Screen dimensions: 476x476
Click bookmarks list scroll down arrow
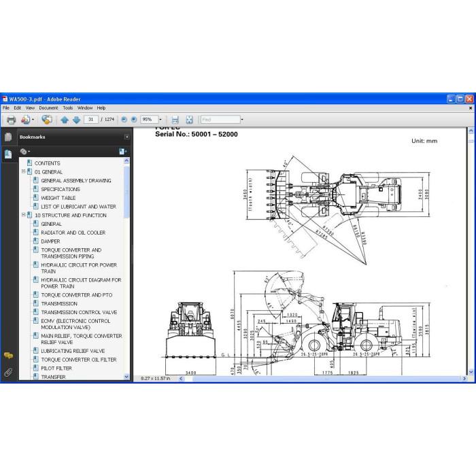tap(126, 377)
